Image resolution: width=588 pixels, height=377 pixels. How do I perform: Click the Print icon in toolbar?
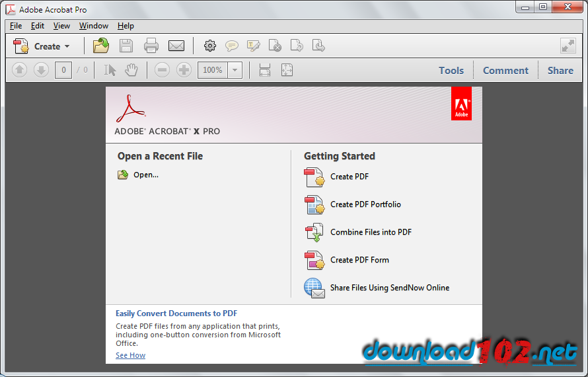click(151, 46)
